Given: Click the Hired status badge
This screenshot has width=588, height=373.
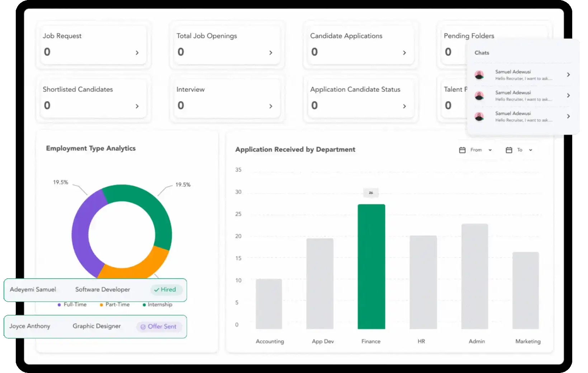Looking at the screenshot, I should 165,289.
